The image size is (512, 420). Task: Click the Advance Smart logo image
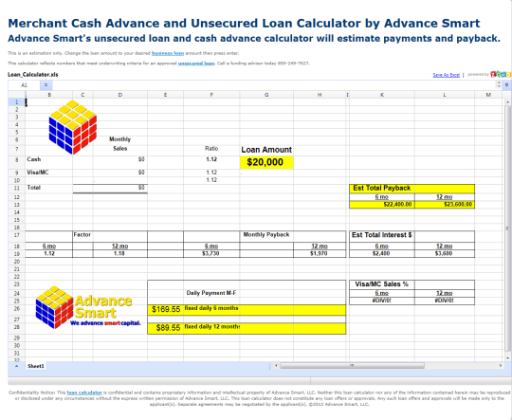[88, 307]
